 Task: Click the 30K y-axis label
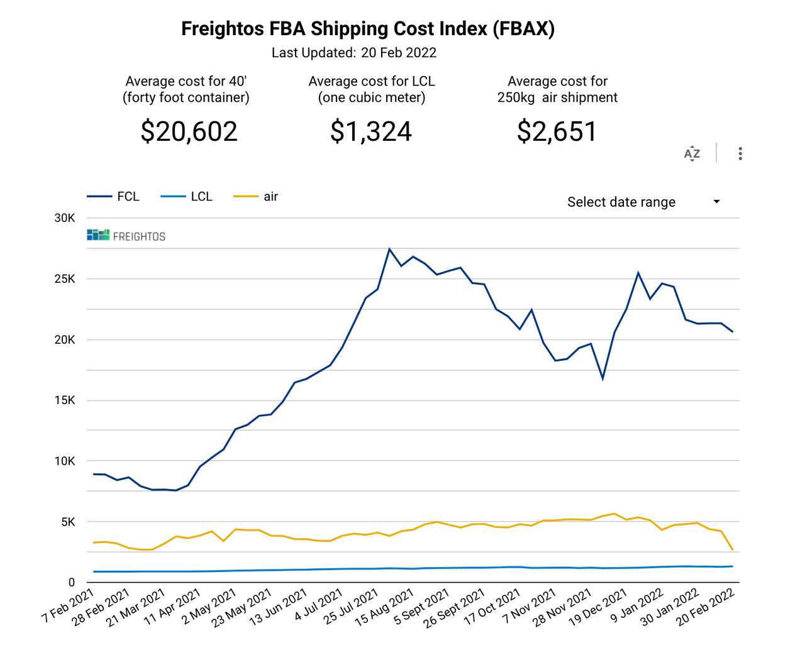(x=65, y=218)
